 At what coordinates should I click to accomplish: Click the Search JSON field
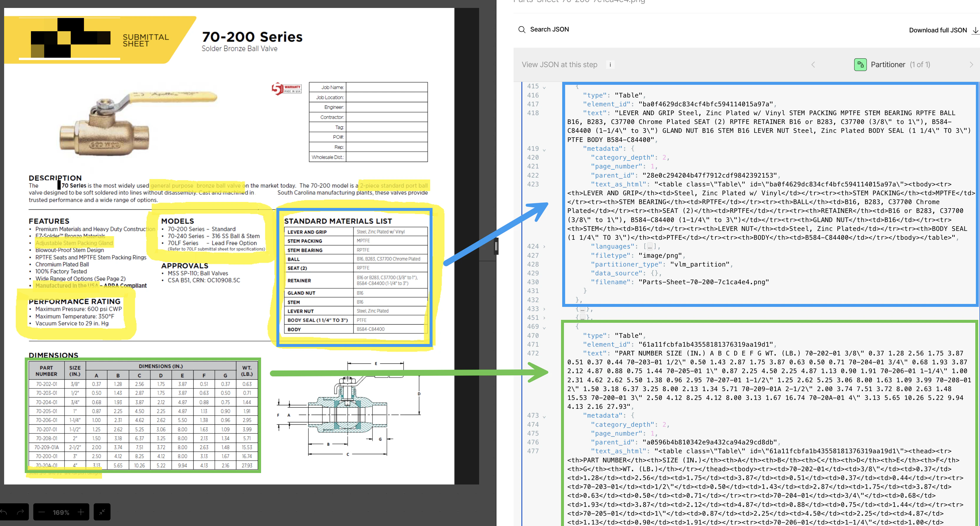click(x=549, y=30)
